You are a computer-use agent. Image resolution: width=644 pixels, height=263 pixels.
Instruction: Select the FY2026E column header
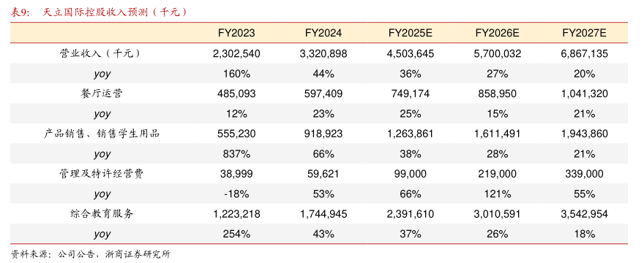click(x=498, y=33)
